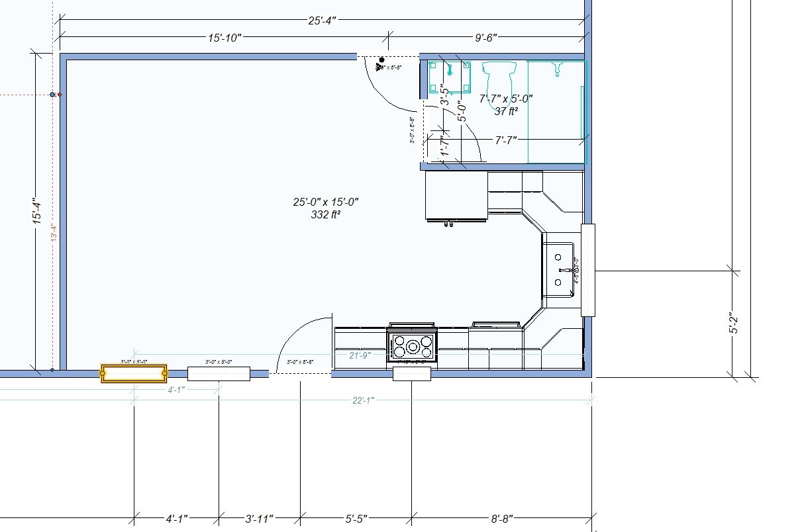Click the 5'-5" dimension label
This screenshot has height=532, width=804.
tap(355, 519)
